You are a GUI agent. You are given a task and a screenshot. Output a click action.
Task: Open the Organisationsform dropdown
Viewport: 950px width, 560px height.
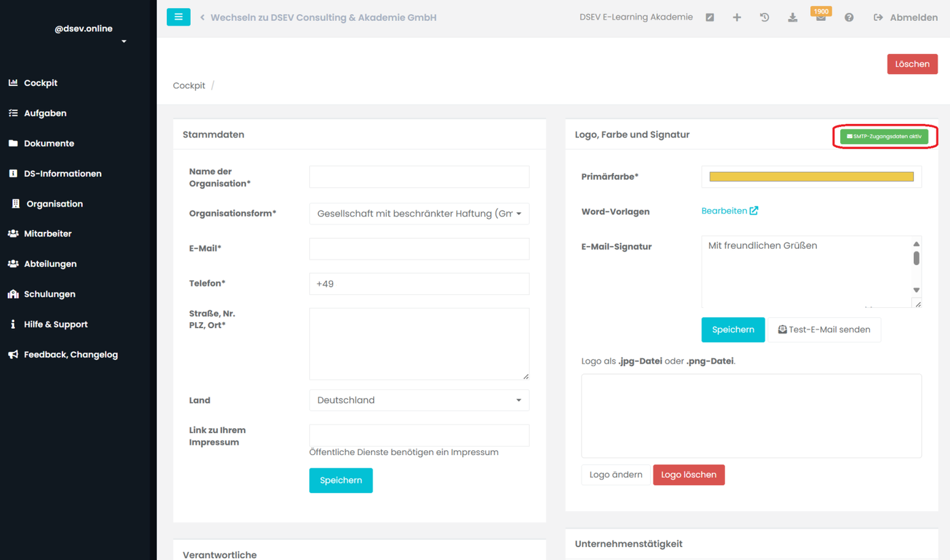[x=419, y=214]
